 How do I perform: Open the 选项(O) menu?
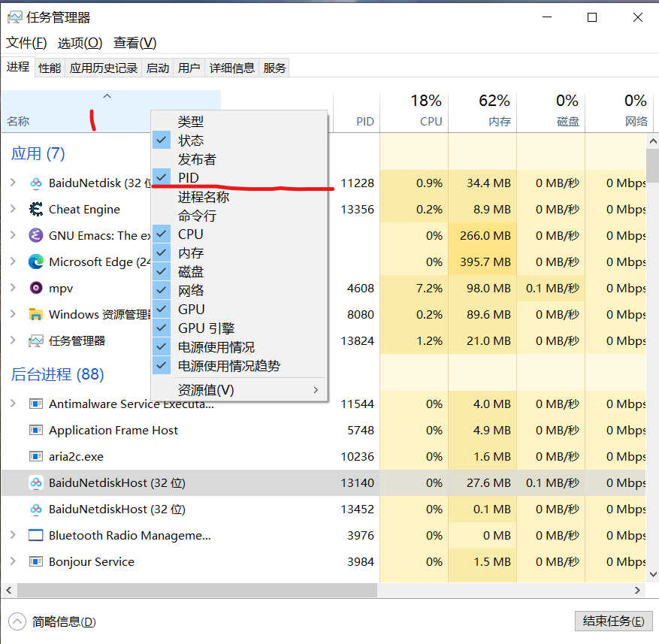pos(80,42)
